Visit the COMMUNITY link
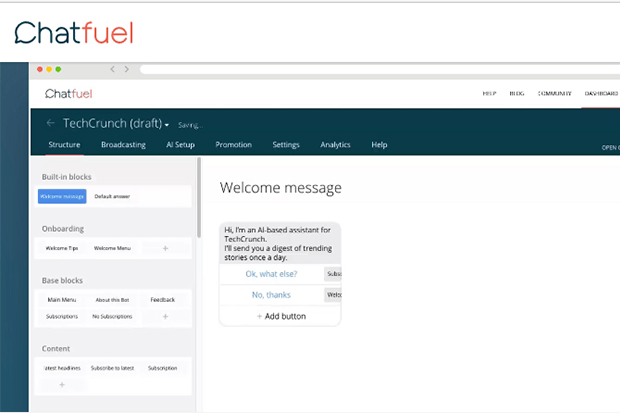620x413 pixels. tap(554, 93)
